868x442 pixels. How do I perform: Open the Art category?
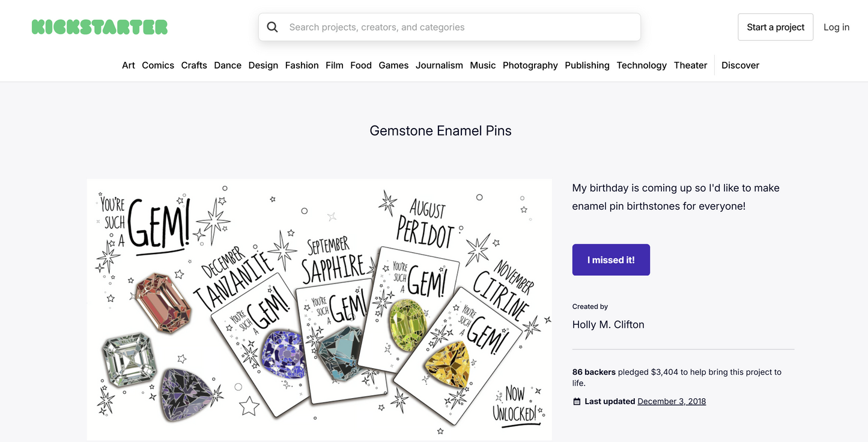point(129,65)
